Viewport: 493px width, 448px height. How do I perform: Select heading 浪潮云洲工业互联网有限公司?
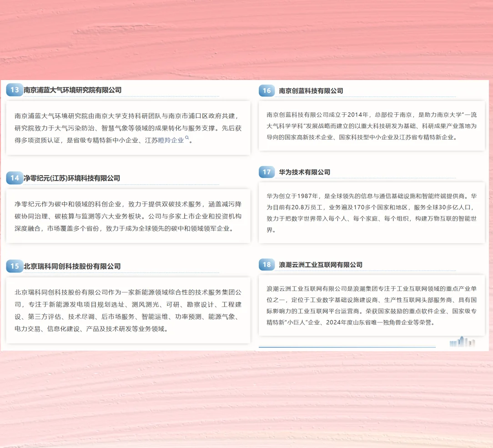(321, 265)
